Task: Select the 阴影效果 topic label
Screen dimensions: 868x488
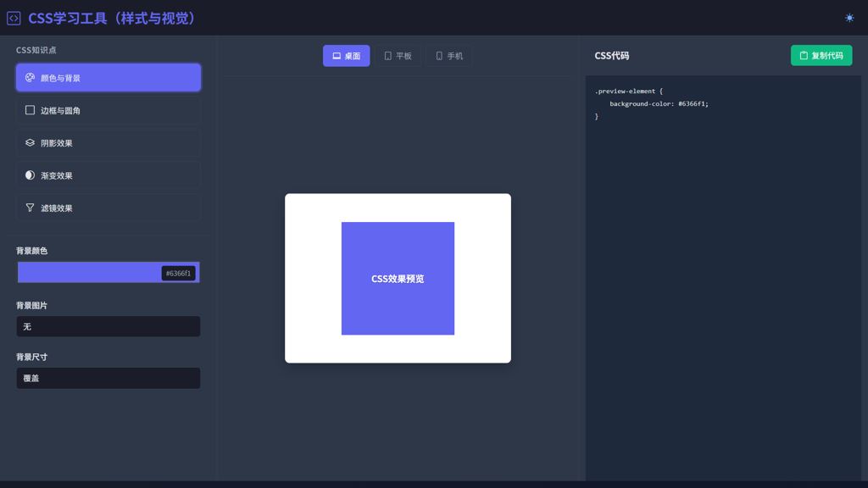Action: point(57,143)
